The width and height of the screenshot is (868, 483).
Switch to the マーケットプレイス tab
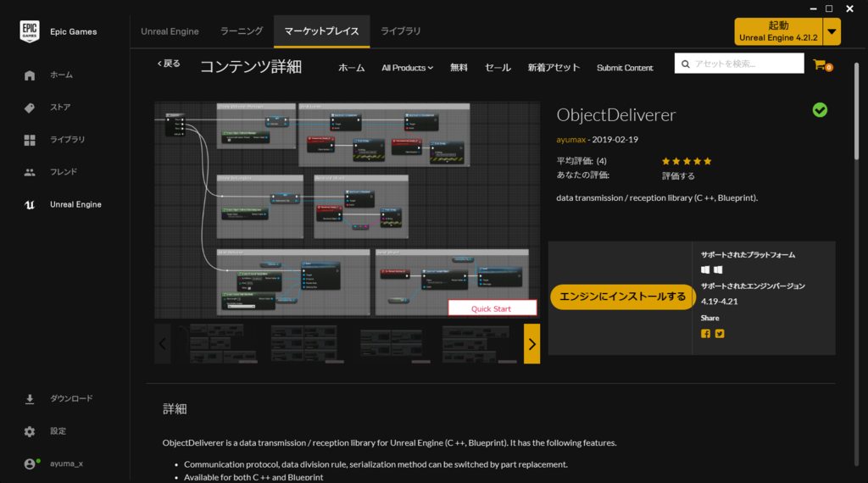tap(321, 31)
